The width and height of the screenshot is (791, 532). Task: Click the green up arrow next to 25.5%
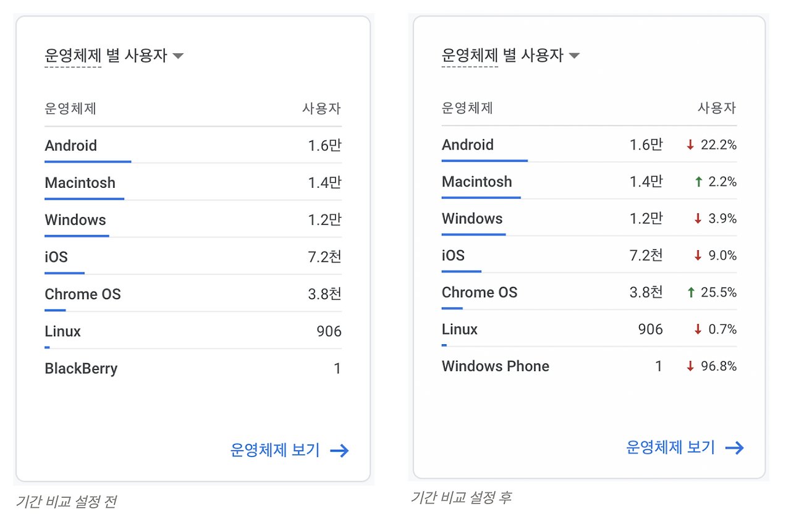pos(692,292)
